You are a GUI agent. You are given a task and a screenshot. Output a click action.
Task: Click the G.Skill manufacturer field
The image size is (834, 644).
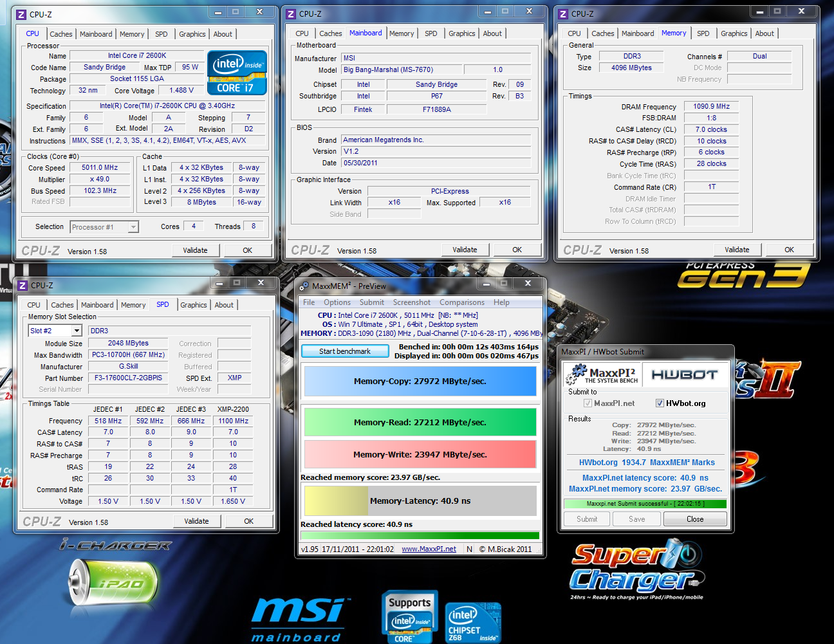point(128,366)
